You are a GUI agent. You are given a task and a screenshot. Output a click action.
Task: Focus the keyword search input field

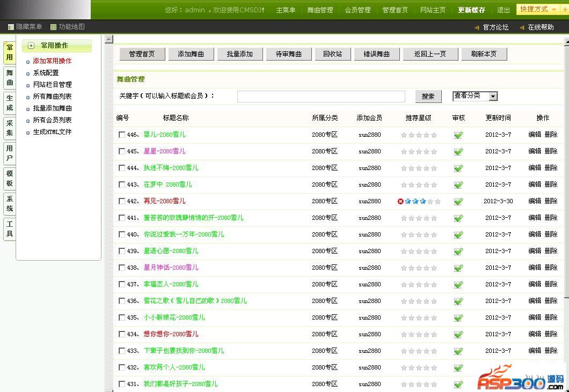tap(321, 97)
